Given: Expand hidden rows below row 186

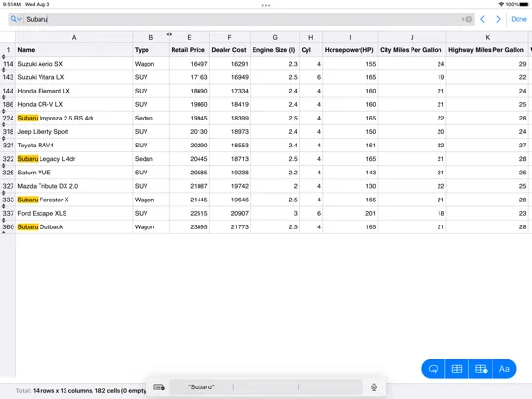Looking at the screenshot, I should pos(4,111).
